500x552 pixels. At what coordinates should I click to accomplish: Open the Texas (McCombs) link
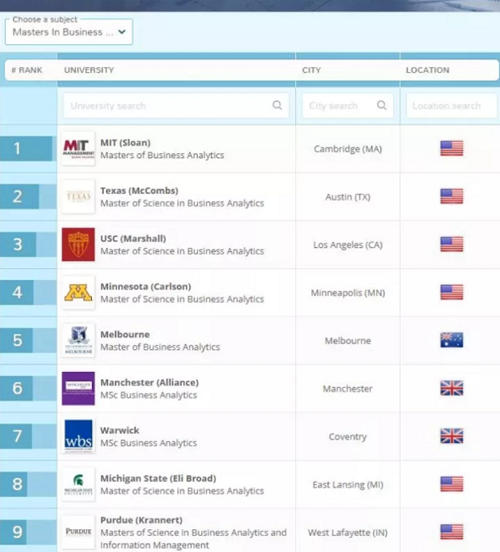[139, 190]
